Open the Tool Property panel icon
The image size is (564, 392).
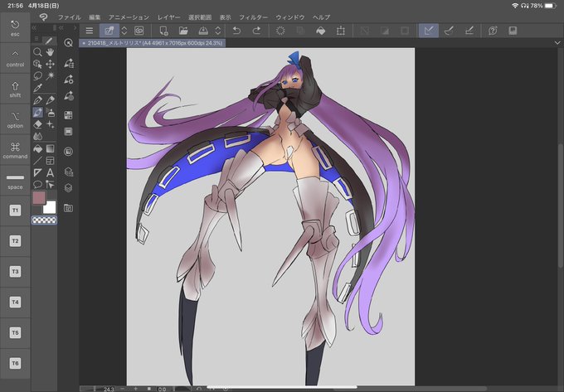[68, 80]
